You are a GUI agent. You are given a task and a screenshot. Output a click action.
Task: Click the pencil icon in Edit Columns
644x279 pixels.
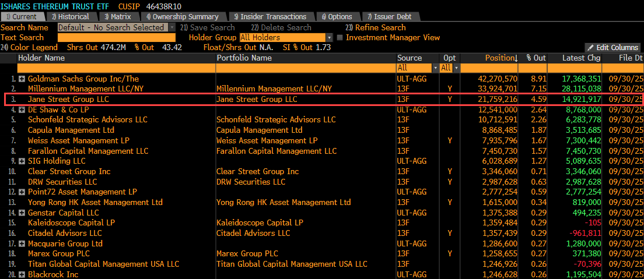point(590,47)
